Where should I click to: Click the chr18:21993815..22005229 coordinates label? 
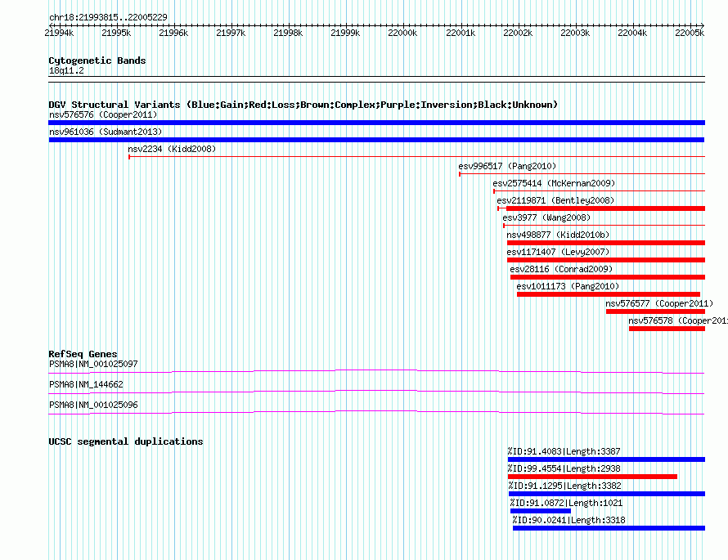108,18
